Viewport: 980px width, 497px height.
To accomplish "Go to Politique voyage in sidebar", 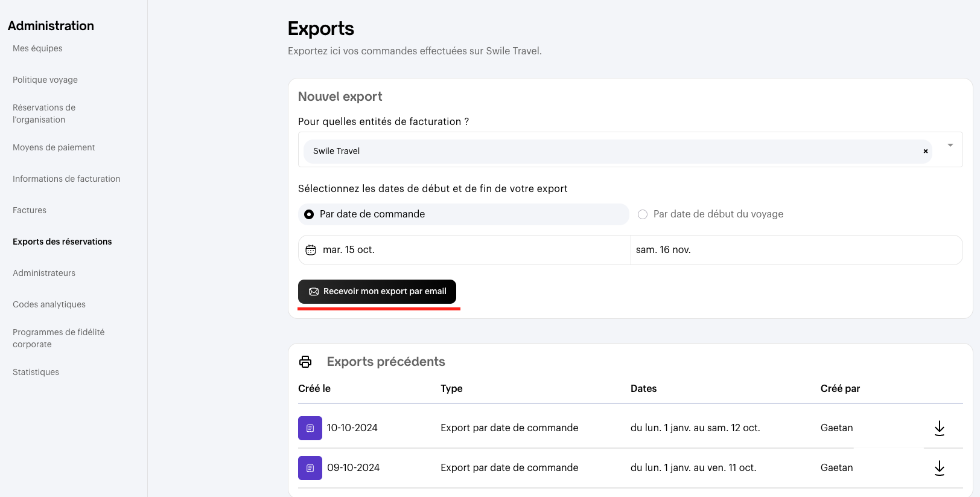I will click(x=45, y=80).
